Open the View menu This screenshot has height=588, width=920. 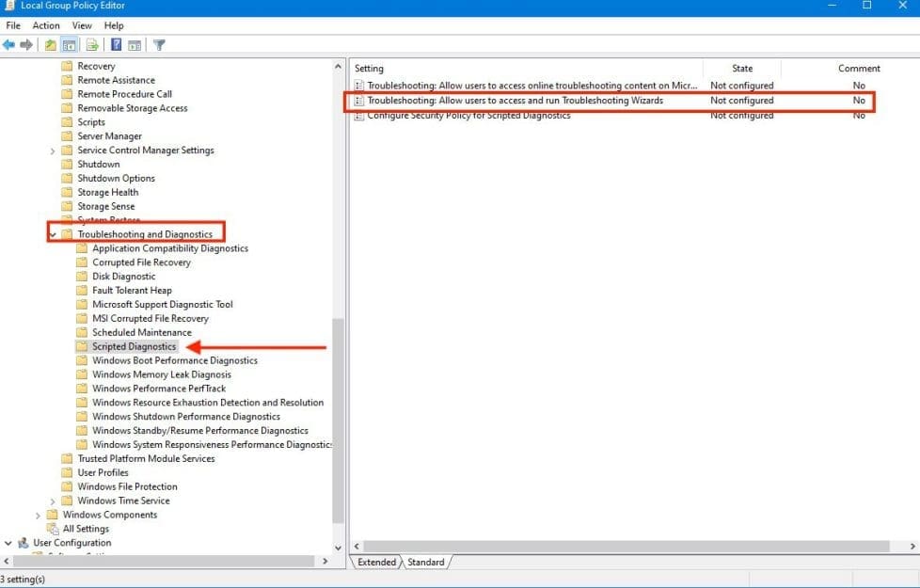click(x=82, y=25)
